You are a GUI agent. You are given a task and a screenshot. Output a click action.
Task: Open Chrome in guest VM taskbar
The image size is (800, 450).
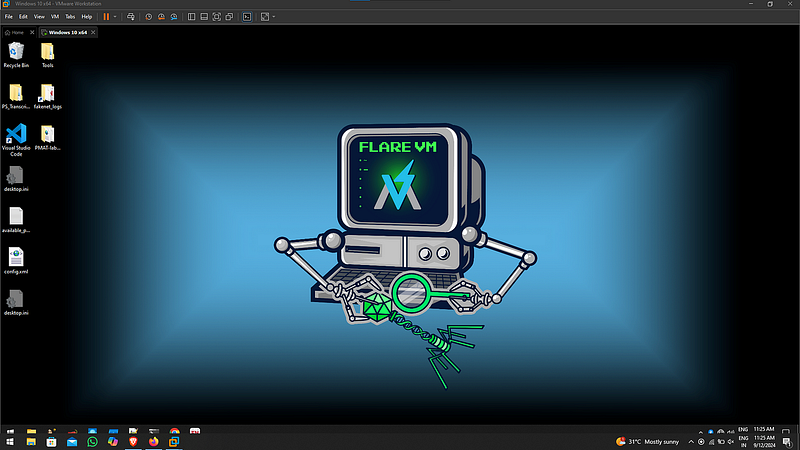174,432
